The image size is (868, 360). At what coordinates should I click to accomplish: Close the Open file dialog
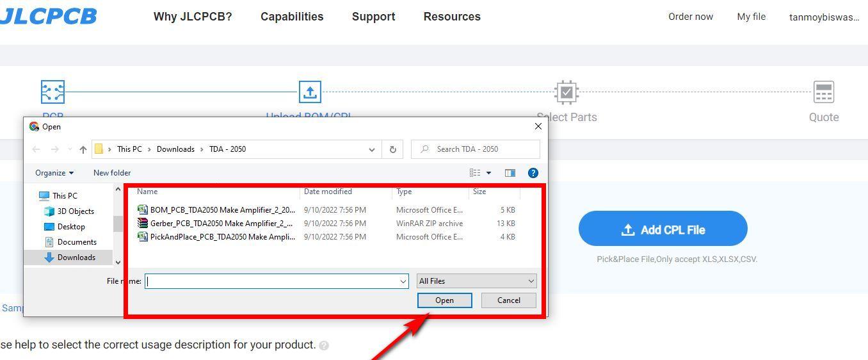(538, 126)
